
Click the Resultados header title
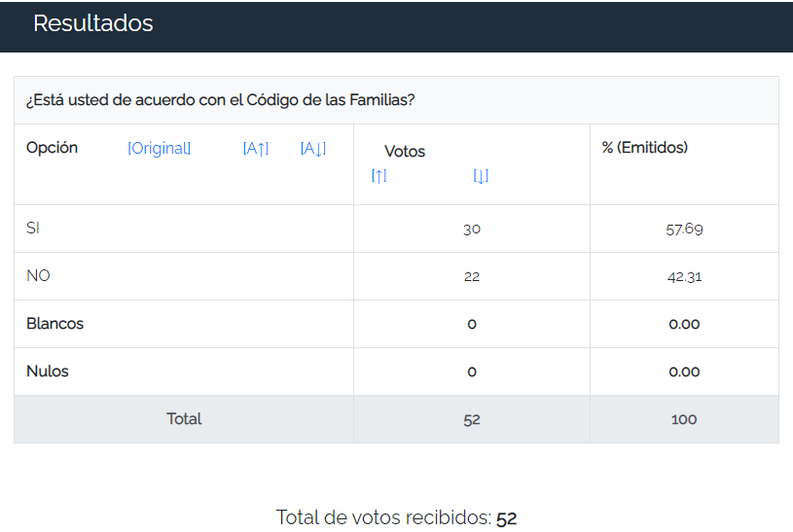pyautogui.click(x=93, y=23)
